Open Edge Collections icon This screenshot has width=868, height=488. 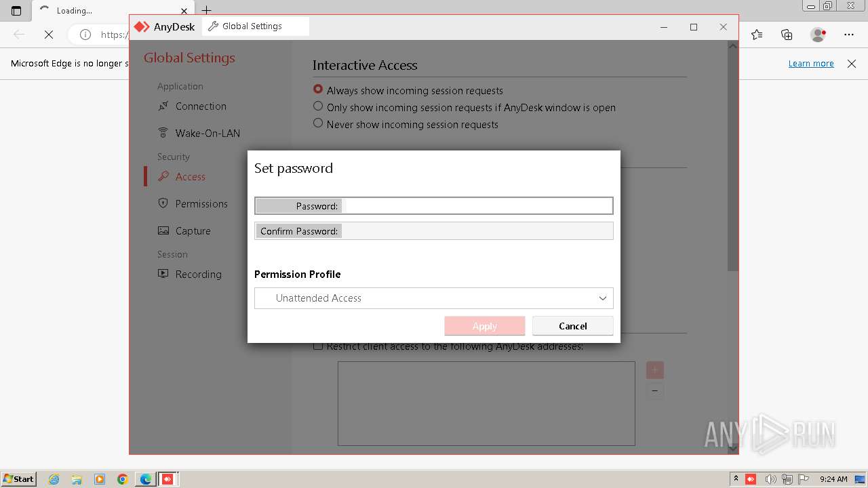tap(787, 35)
